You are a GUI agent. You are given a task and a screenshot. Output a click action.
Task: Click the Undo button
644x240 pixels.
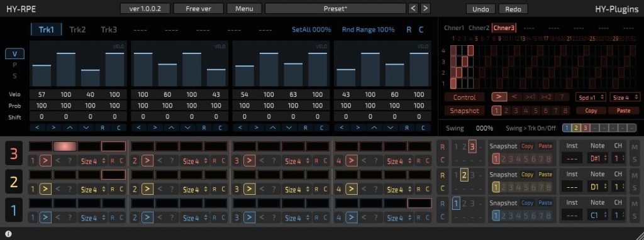[x=480, y=9]
